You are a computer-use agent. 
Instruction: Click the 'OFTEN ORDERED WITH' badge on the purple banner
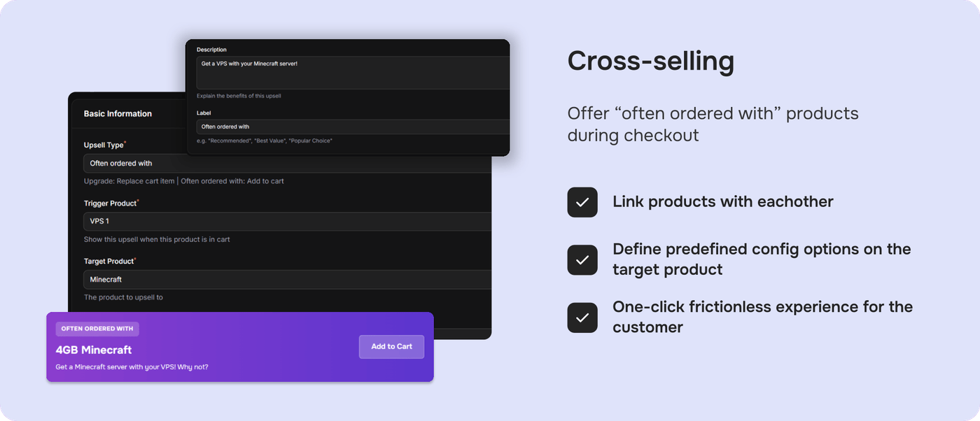[x=97, y=329]
